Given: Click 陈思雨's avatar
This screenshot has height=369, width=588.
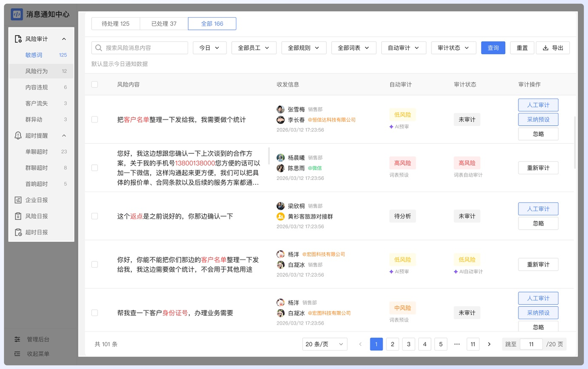Looking at the screenshot, I should 281,168.
